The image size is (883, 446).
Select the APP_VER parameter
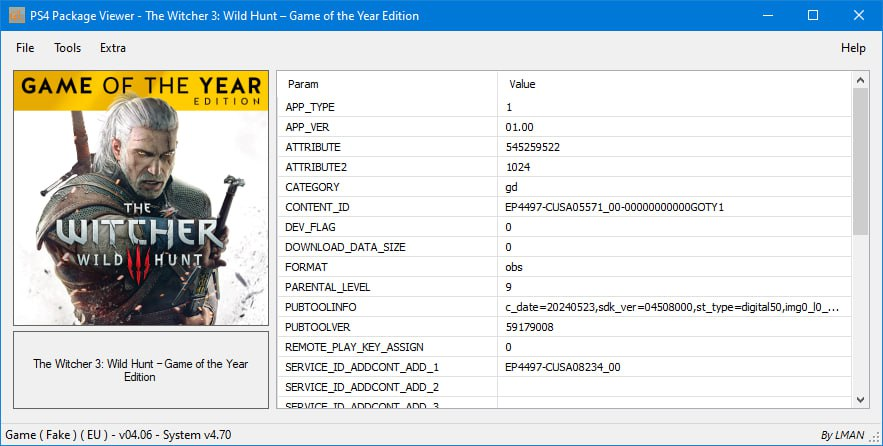[x=307, y=127]
